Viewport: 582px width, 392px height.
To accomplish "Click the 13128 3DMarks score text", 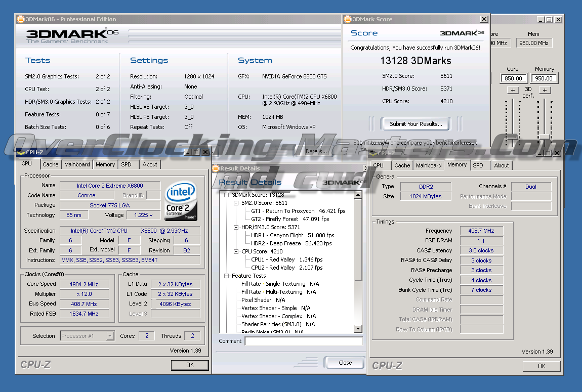I will [415, 61].
